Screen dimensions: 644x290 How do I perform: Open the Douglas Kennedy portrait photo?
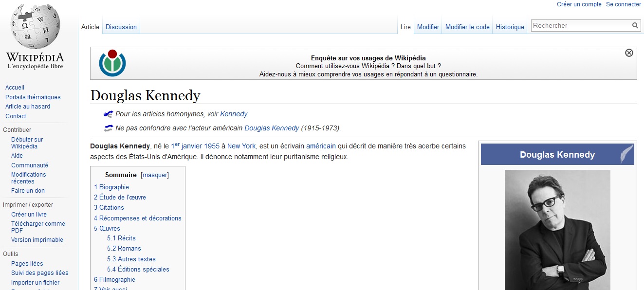pyautogui.click(x=557, y=230)
